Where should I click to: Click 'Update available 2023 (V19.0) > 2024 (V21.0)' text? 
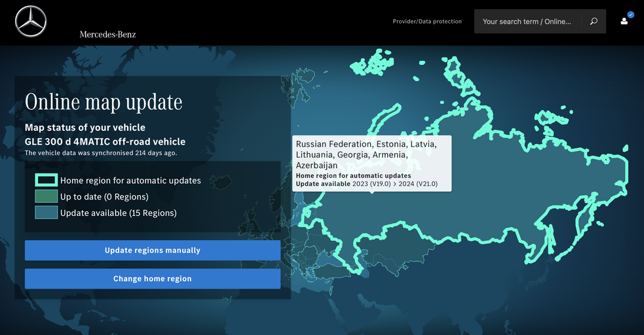click(x=367, y=184)
